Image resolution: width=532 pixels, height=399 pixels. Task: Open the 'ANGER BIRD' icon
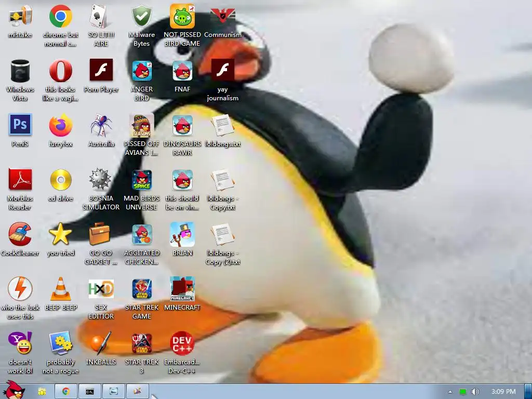click(141, 71)
